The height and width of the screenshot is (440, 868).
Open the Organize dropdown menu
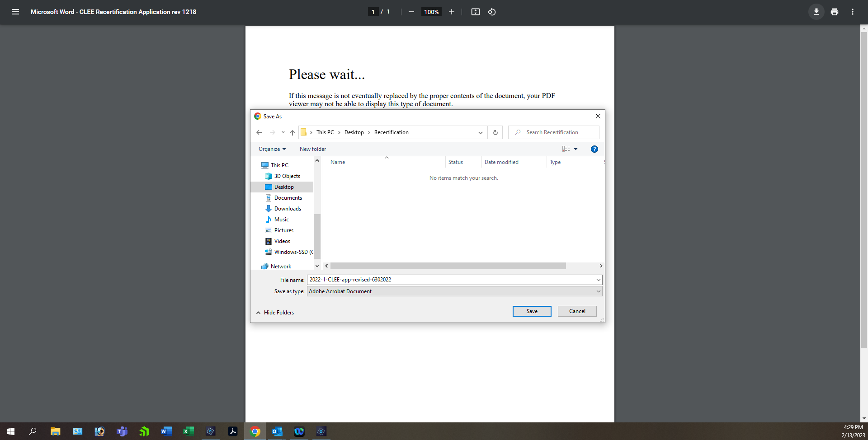click(x=272, y=149)
